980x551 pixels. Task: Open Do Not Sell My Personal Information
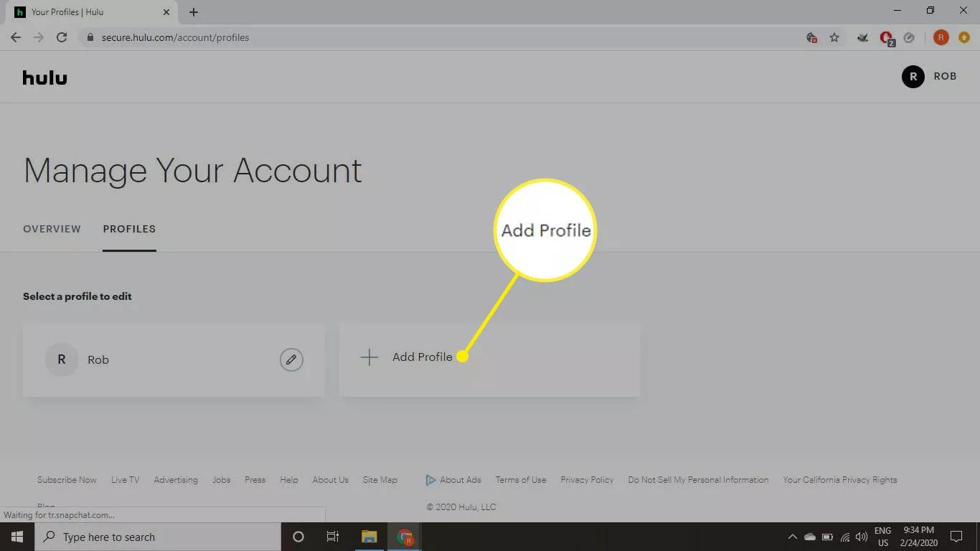click(698, 480)
